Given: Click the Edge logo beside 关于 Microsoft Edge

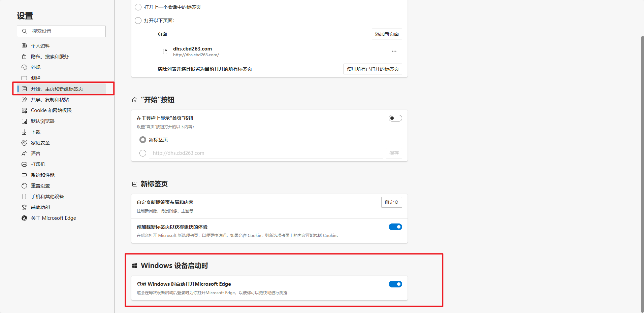Looking at the screenshot, I should (x=24, y=218).
